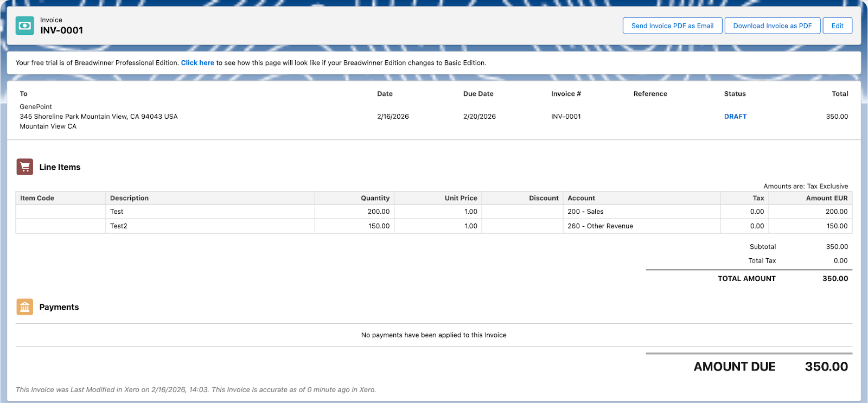Click the GenePoint customer name

(36, 107)
